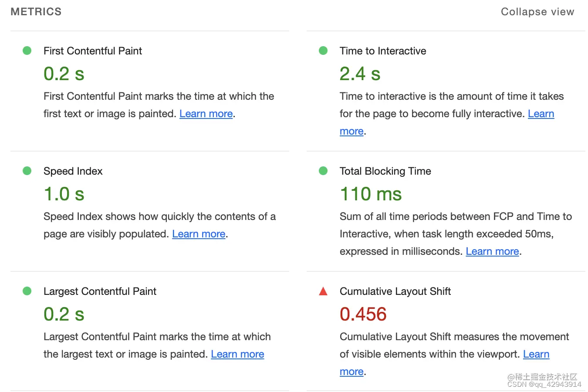This screenshot has width=588, height=392.
Task: Click the METRICS section heading
Action: [x=36, y=12]
